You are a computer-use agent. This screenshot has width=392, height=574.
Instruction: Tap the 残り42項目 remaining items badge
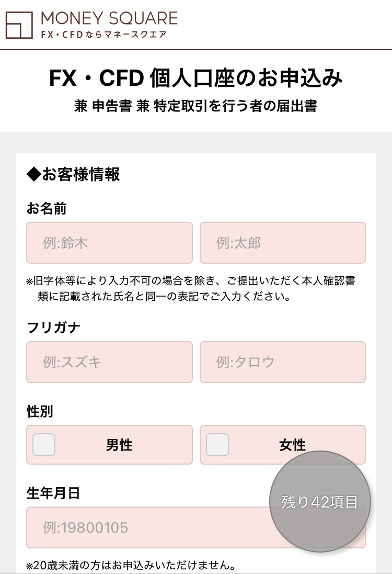[x=319, y=502]
